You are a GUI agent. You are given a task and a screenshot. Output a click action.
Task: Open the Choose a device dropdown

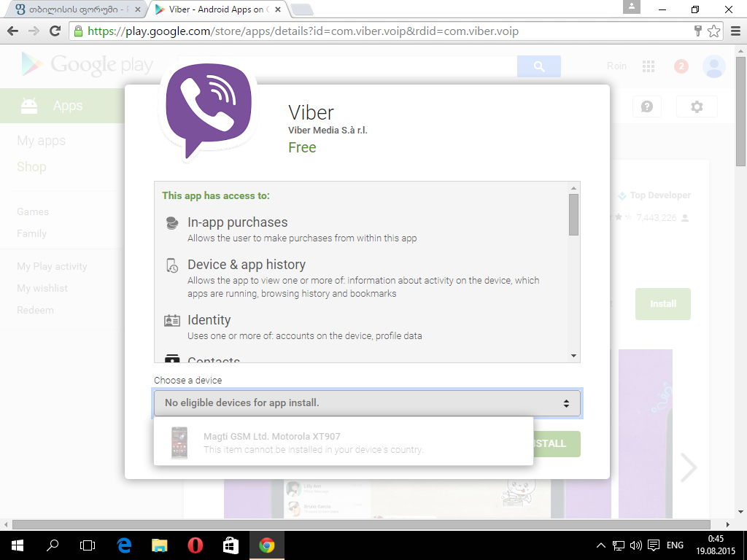[367, 402]
